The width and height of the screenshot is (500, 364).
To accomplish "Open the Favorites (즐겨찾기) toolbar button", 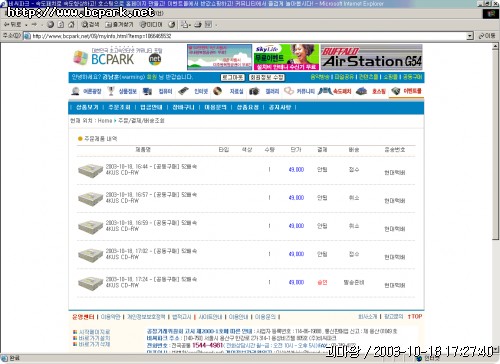I will click(119, 24).
